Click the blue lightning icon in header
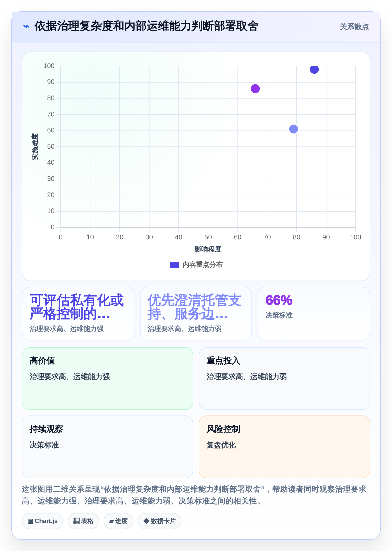Screen dimensions: 392x551 [26, 27]
